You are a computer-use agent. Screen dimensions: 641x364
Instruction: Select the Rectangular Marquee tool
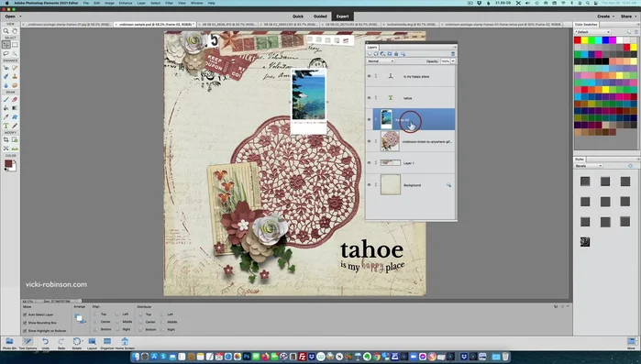(15, 45)
